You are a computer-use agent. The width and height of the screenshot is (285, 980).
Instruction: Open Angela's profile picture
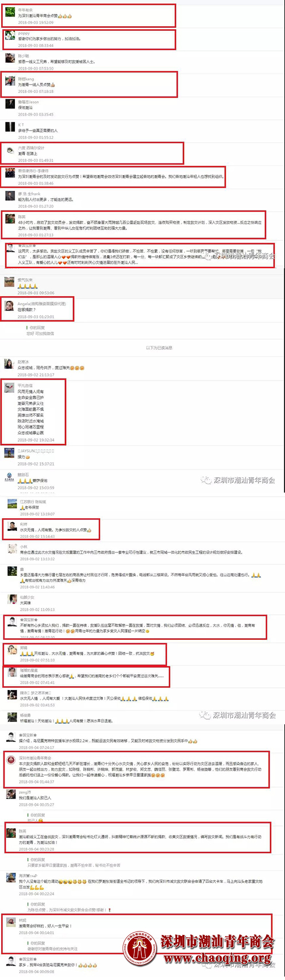coord(9,306)
